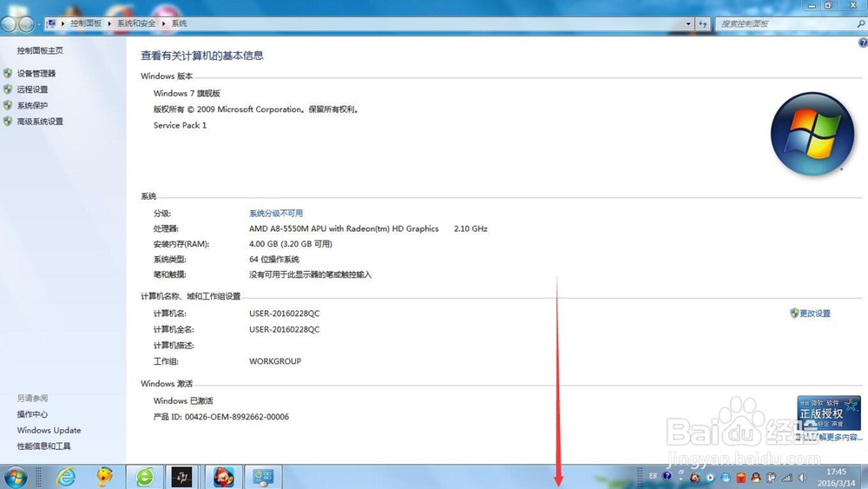
Task: Click the blue help icon in system tray
Action: 667,476
